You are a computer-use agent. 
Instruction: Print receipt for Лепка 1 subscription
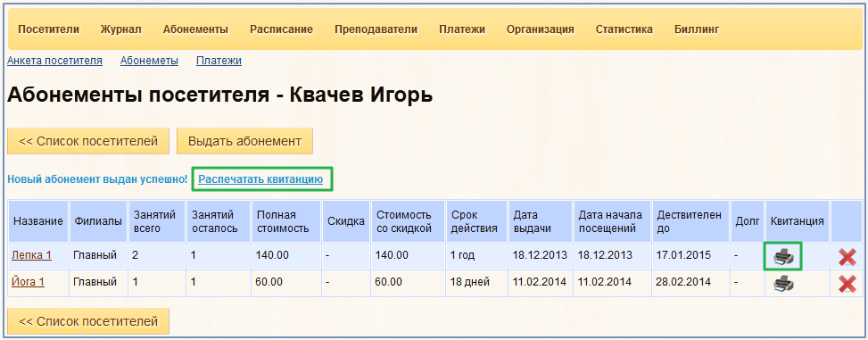[783, 256]
